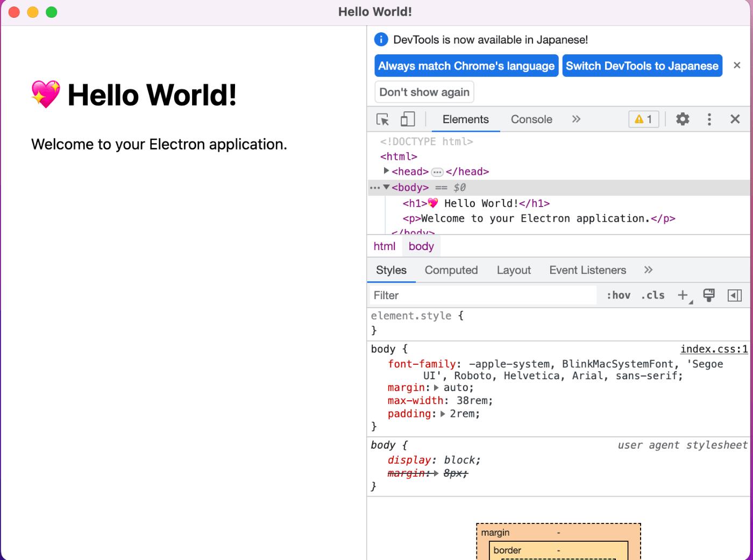The height and width of the screenshot is (560, 753).
Task: Toggle the device toolbar icon
Action: click(x=408, y=119)
